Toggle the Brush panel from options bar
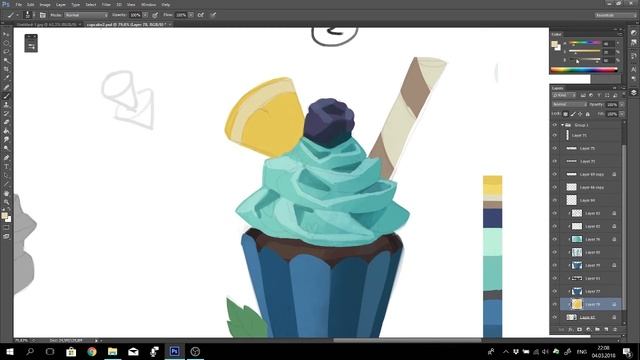This screenshot has height=360, width=640. click(x=42, y=15)
